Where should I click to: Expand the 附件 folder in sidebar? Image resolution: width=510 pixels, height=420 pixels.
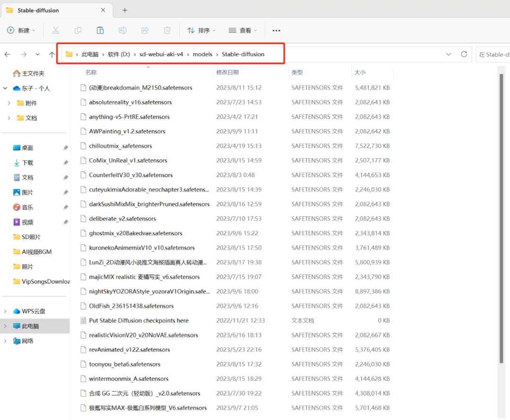pos(9,103)
